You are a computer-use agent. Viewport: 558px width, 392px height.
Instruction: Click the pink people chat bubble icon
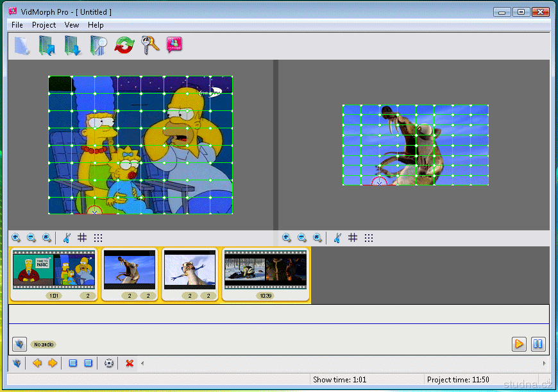[174, 45]
